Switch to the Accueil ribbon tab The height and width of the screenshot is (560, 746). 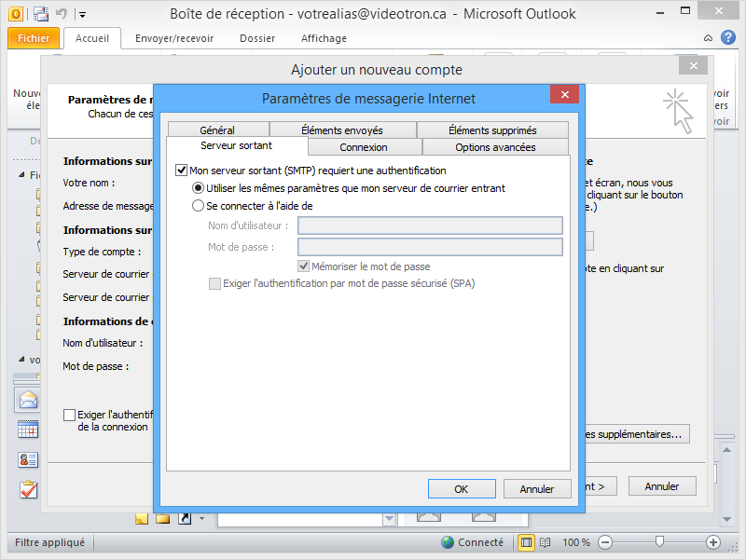point(91,38)
